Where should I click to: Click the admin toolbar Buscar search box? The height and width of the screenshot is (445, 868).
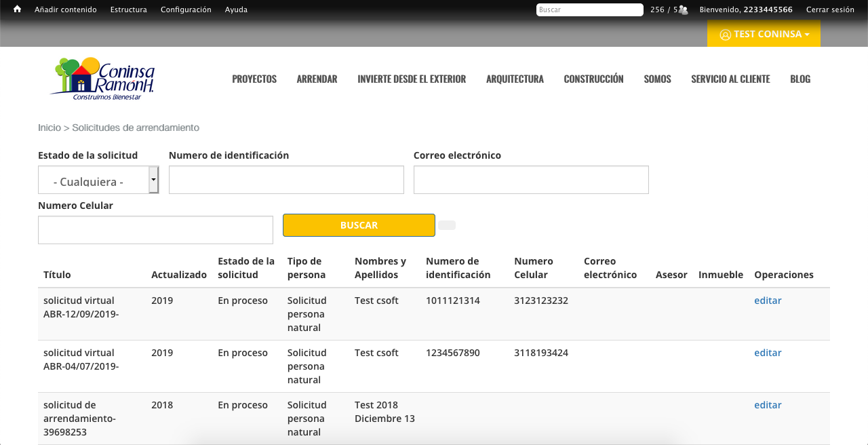(589, 10)
